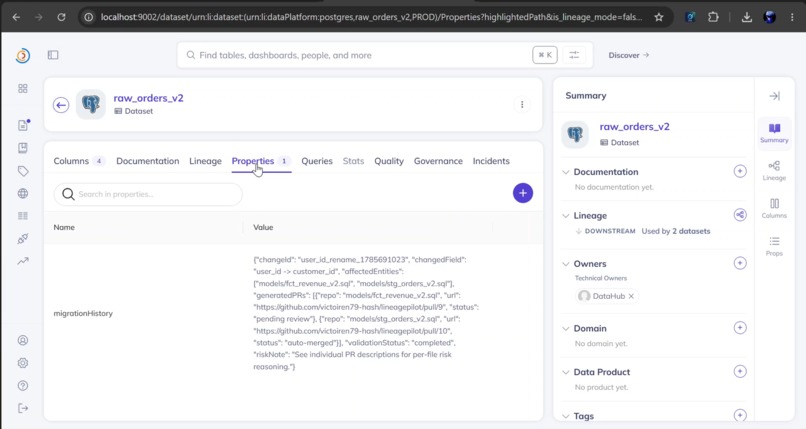Collapse the Owners section chevron
The height and width of the screenshot is (429, 806).
tap(565, 264)
